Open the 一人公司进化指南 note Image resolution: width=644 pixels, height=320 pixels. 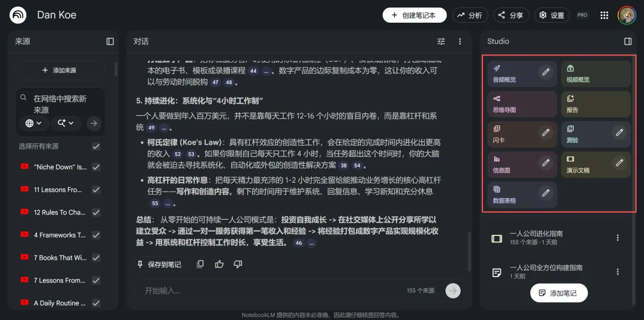pos(550,238)
